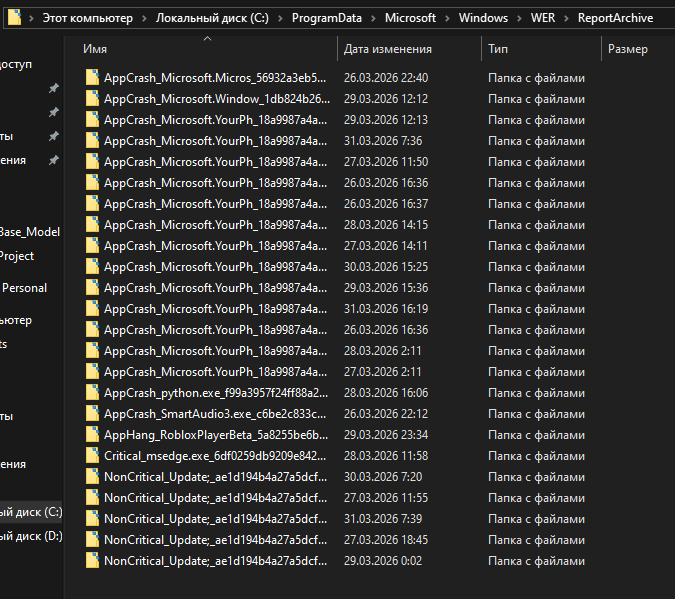Click folder icon of row dated 26.03.2026 16:37
This screenshot has width=675, height=599.
[x=92, y=204]
